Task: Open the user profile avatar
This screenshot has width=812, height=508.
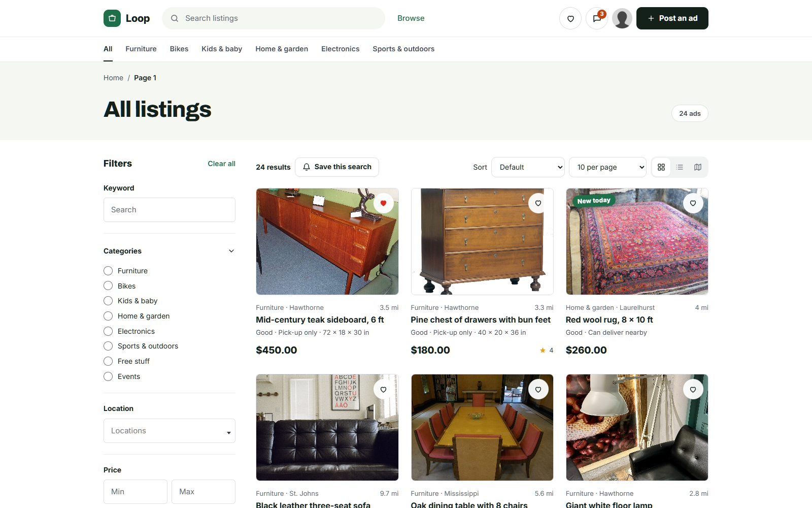Action: [x=622, y=18]
